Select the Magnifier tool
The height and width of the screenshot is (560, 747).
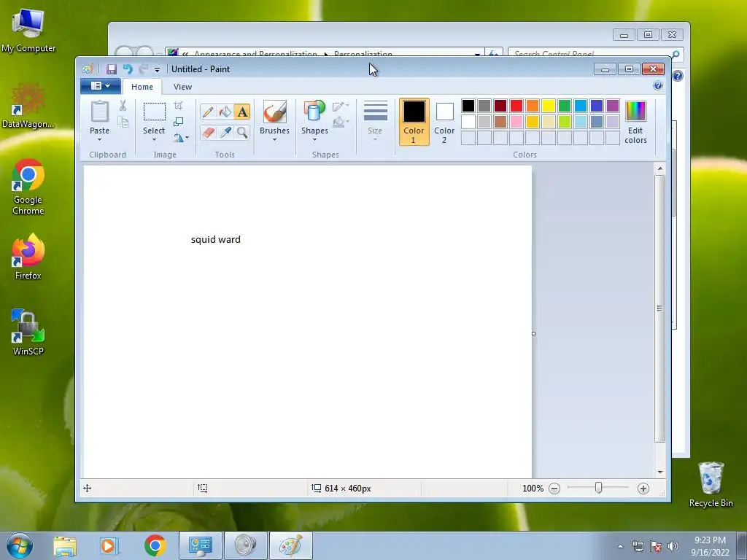tap(242, 132)
